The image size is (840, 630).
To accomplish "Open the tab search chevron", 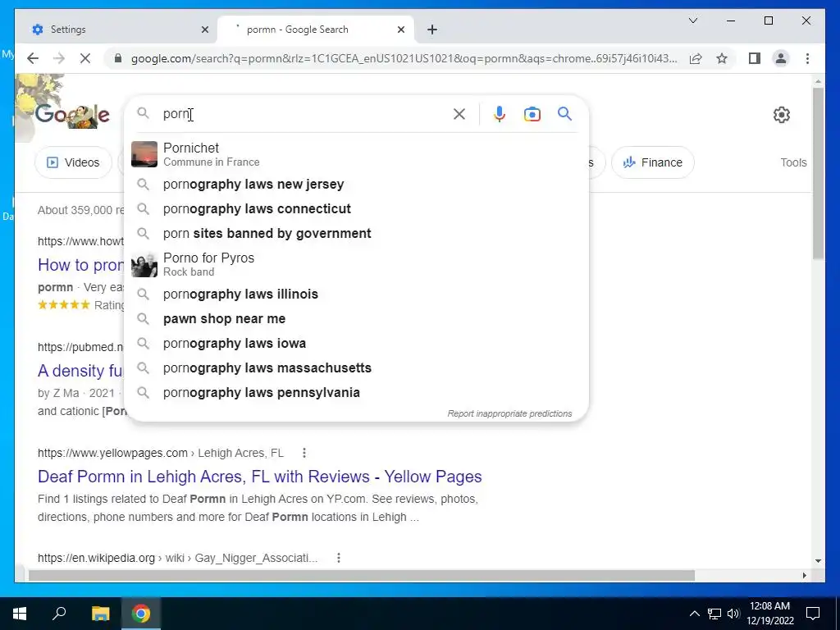I will (692, 21).
